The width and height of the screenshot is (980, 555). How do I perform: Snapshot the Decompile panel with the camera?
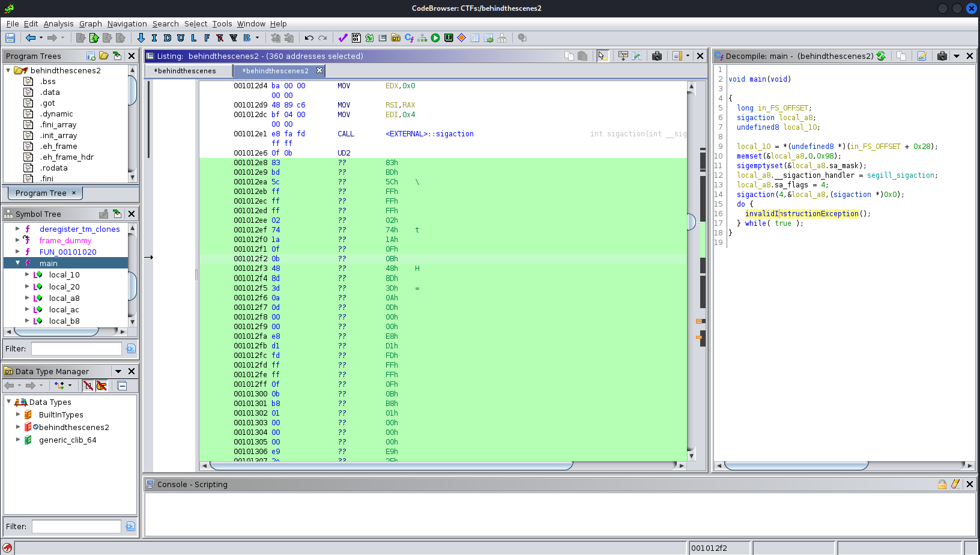pos(942,56)
